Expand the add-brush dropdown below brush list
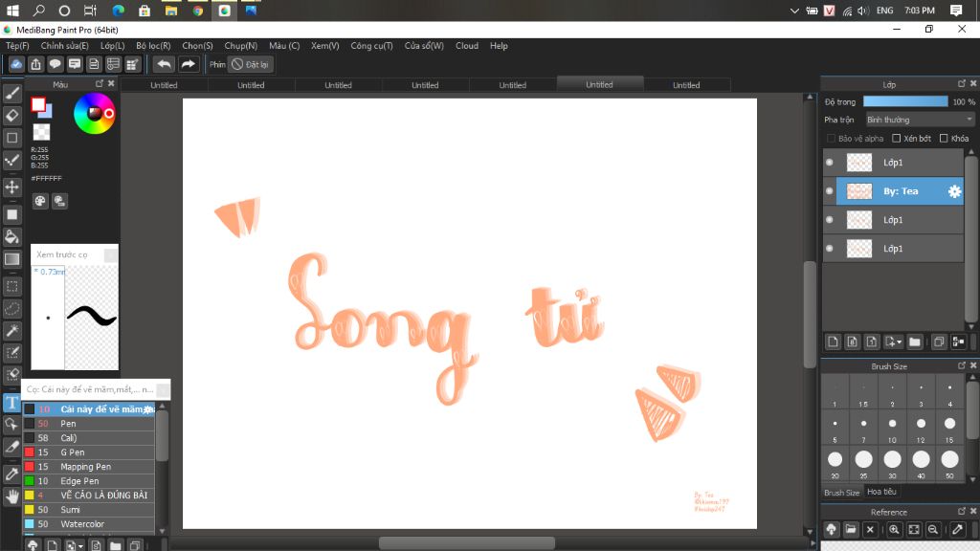 coord(80,546)
